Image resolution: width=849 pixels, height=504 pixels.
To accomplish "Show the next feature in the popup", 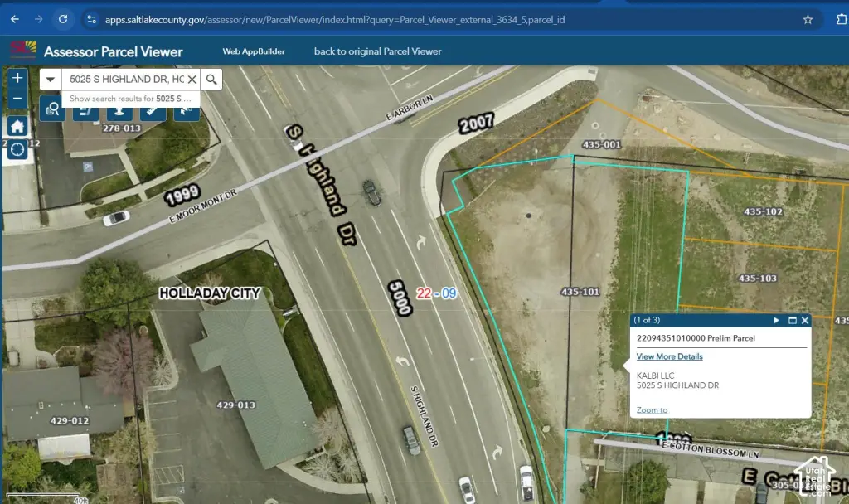I will pos(776,321).
